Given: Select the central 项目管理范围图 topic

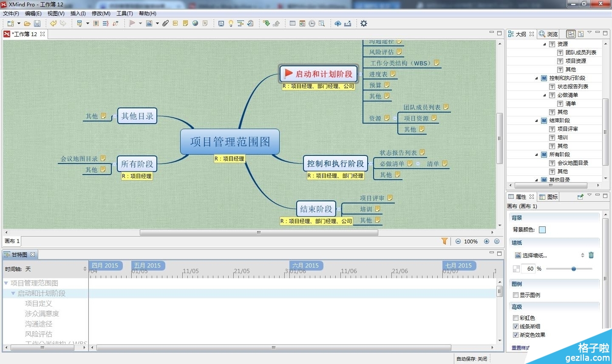Looking at the screenshot, I should click(x=230, y=141).
